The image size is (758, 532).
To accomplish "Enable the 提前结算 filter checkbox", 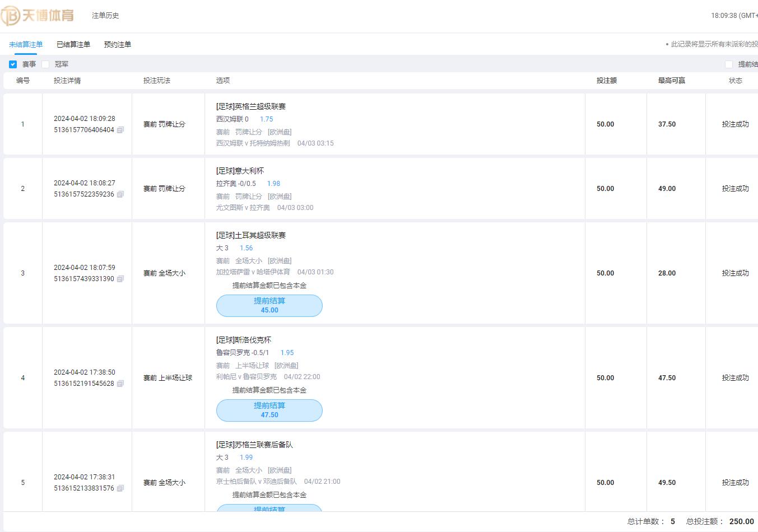I will pos(728,64).
